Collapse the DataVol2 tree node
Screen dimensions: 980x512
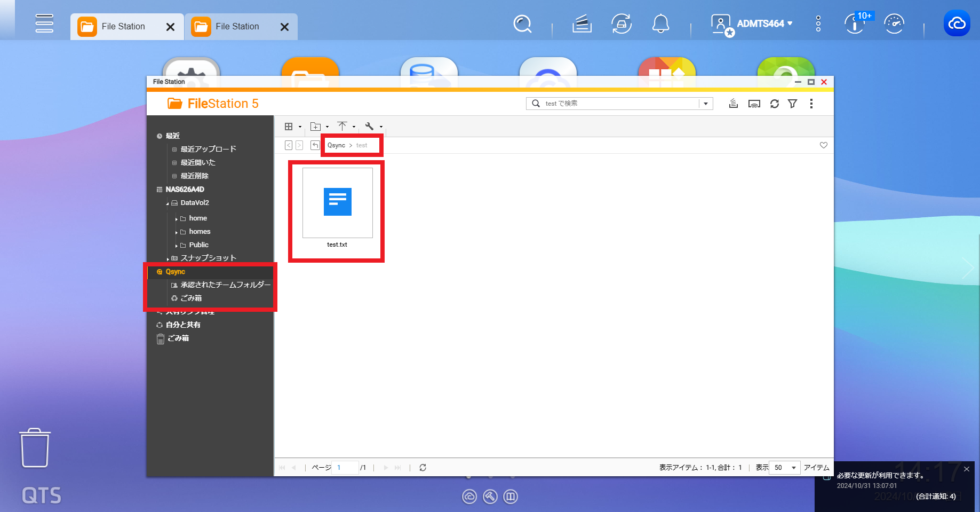pyautogui.click(x=167, y=203)
